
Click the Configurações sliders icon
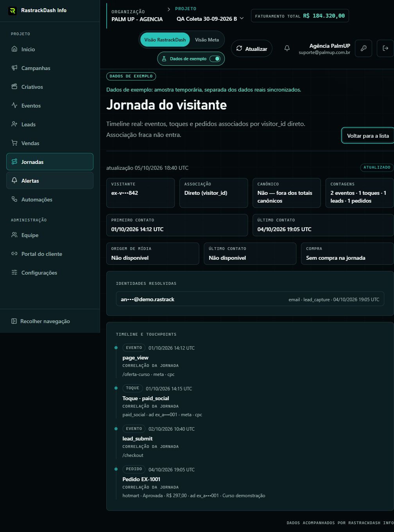pos(14,273)
